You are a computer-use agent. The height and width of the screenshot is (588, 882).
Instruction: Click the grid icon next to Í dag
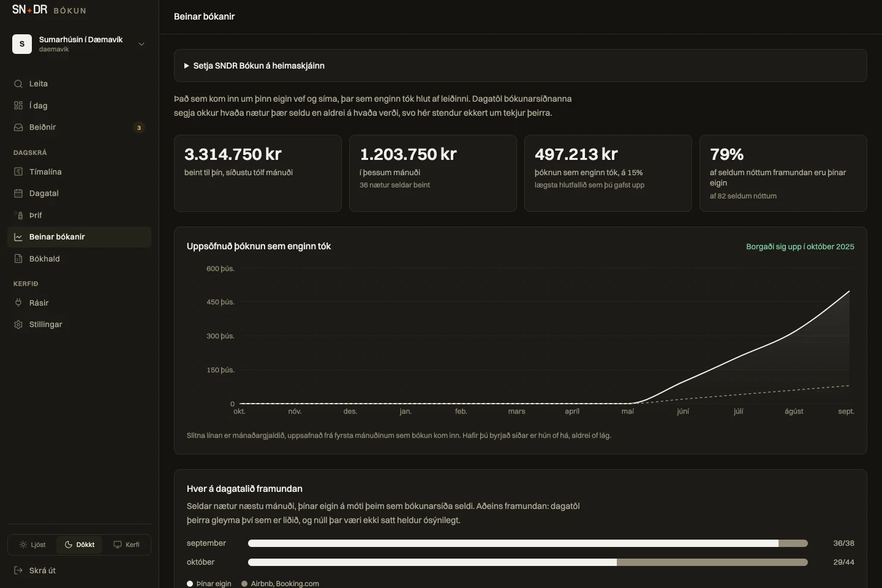18,105
